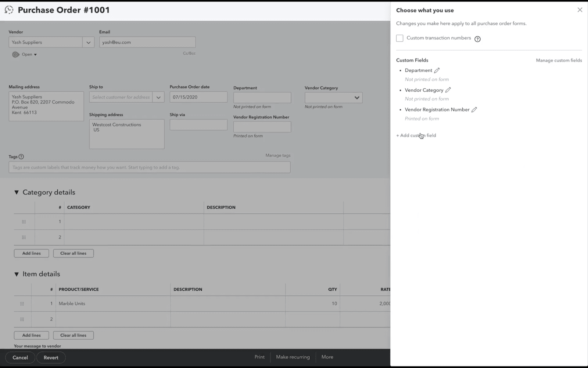
Task: Click Add custom field link
Action: tap(416, 135)
